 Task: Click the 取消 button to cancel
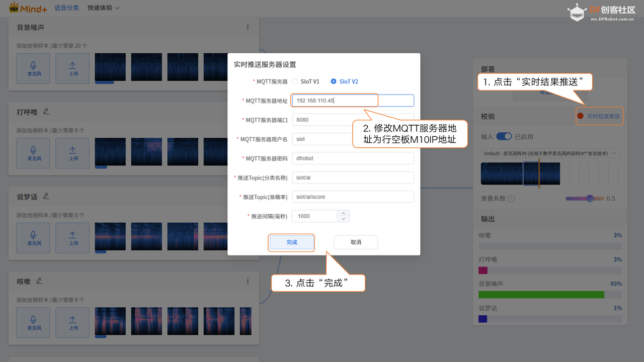[x=356, y=242]
